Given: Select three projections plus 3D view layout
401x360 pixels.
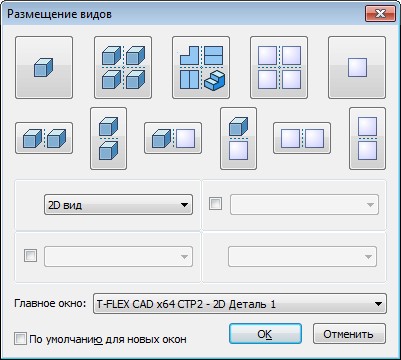Looking at the screenshot, I should (201, 68).
